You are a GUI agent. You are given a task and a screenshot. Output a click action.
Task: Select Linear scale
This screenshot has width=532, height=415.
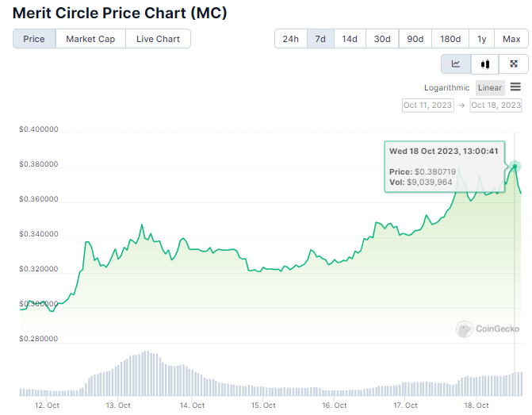coord(490,87)
